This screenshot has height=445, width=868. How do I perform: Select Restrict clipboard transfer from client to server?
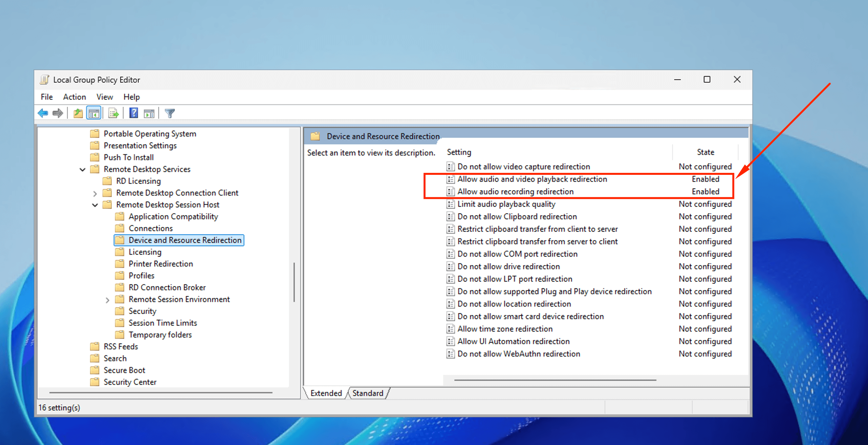pyautogui.click(x=537, y=229)
